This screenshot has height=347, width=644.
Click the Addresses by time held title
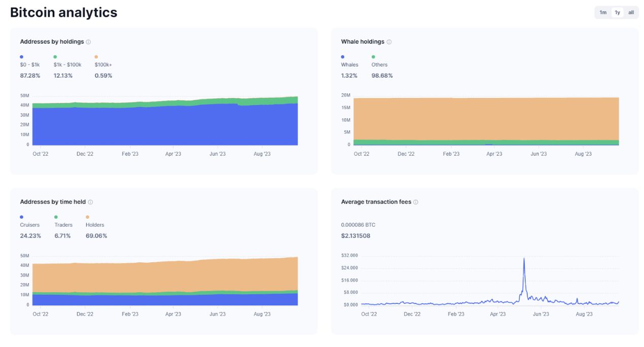pyautogui.click(x=53, y=202)
